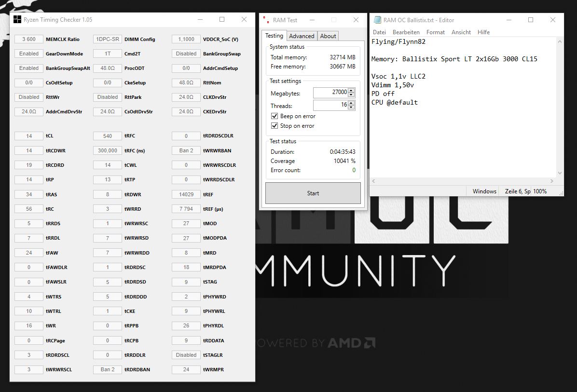Image resolution: width=577 pixels, height=392 pixels.
Task: Click the Cmd2T value 1T
Action: coord(108,54)
